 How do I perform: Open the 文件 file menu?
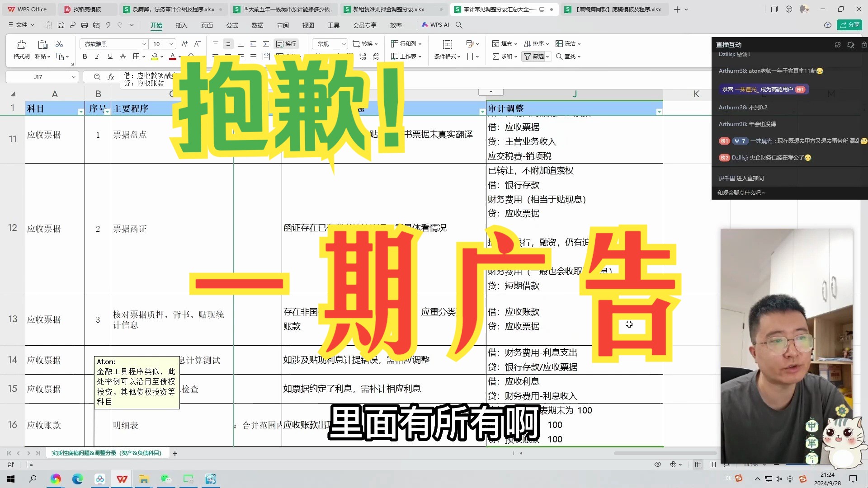pos(21,25)
